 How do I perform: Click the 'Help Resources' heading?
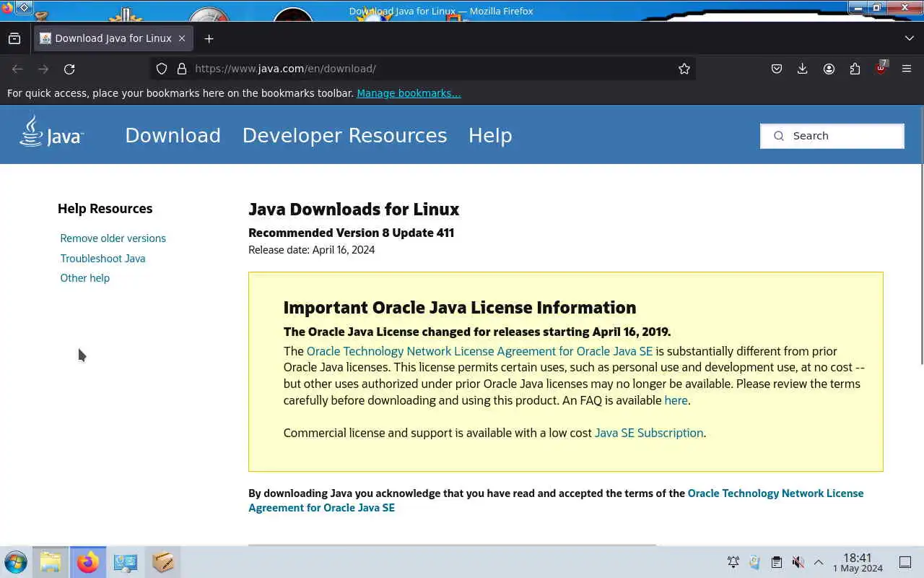click(x=105, y=209)
